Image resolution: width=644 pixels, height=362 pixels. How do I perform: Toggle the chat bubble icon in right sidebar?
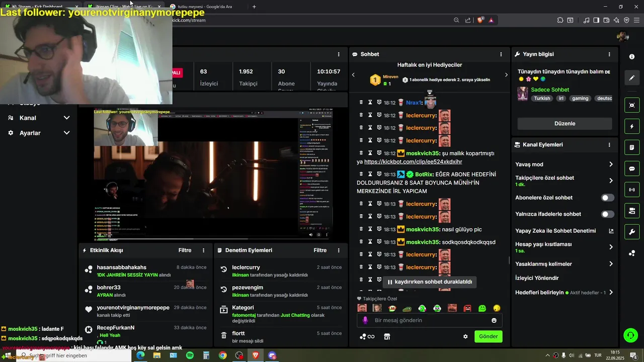[x=631, y=169]
